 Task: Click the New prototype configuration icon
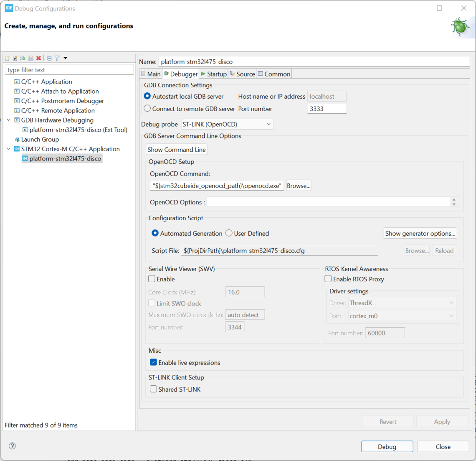(x=15, y=59)
